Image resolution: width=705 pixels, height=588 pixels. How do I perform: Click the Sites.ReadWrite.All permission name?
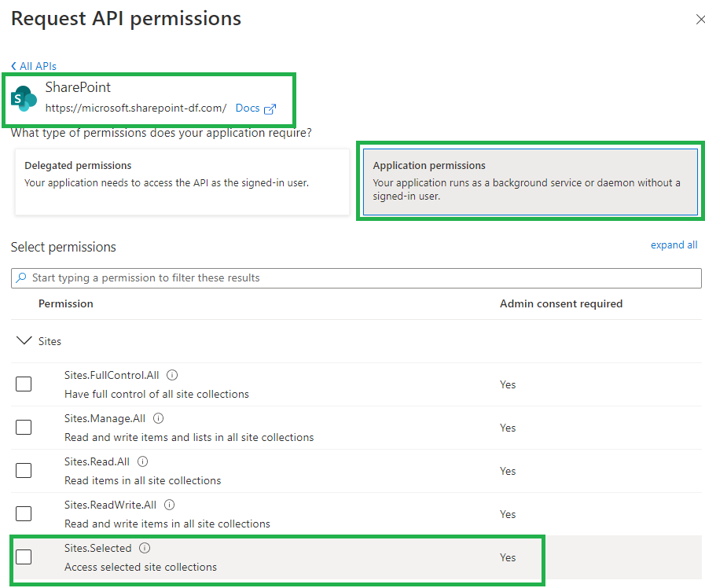click(x=110, y=505)
